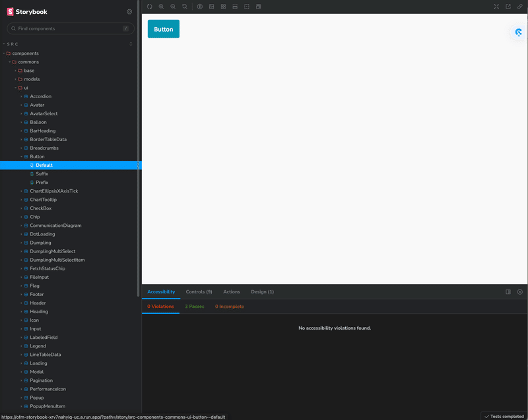
Task: Open the BorderTableData component
Action: pos(48,140)
